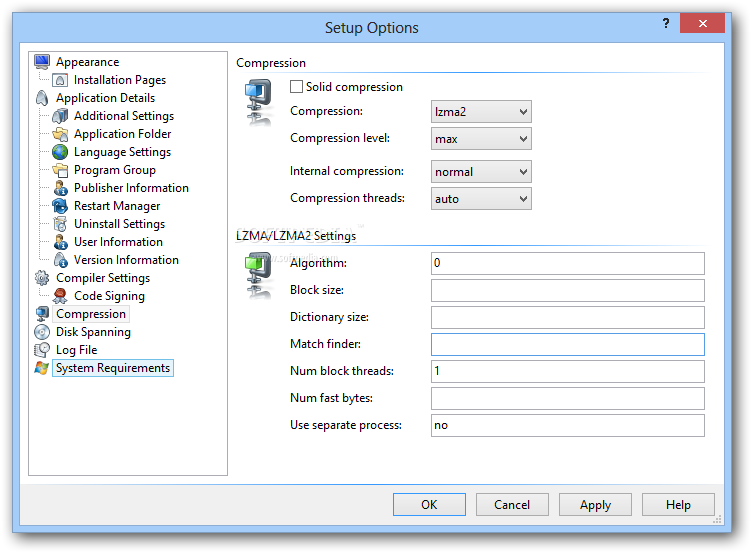Viewport: 752px width, 553px height.
Task: Click the Compression section clamp icon
Action: [258, 102]
